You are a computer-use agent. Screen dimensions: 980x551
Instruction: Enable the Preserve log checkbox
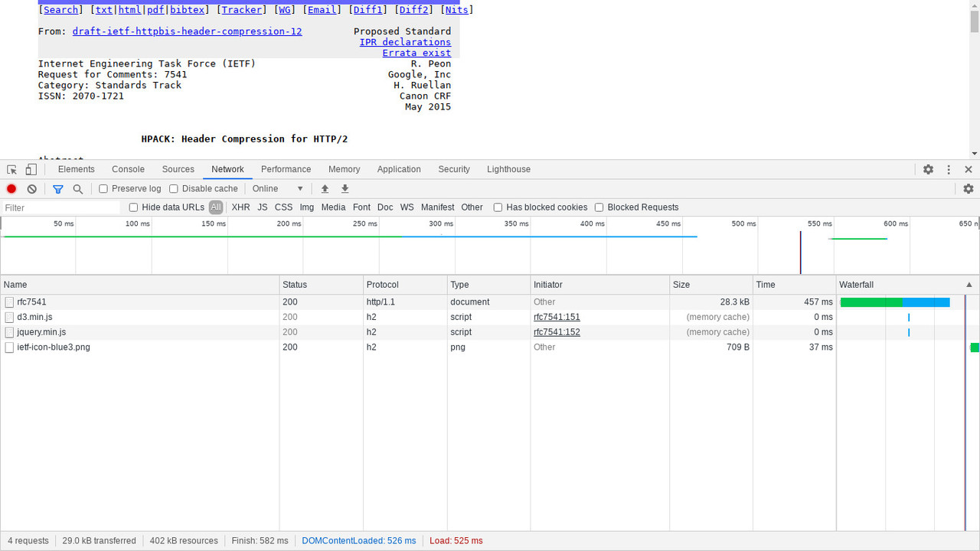click(x=103, y=189)
